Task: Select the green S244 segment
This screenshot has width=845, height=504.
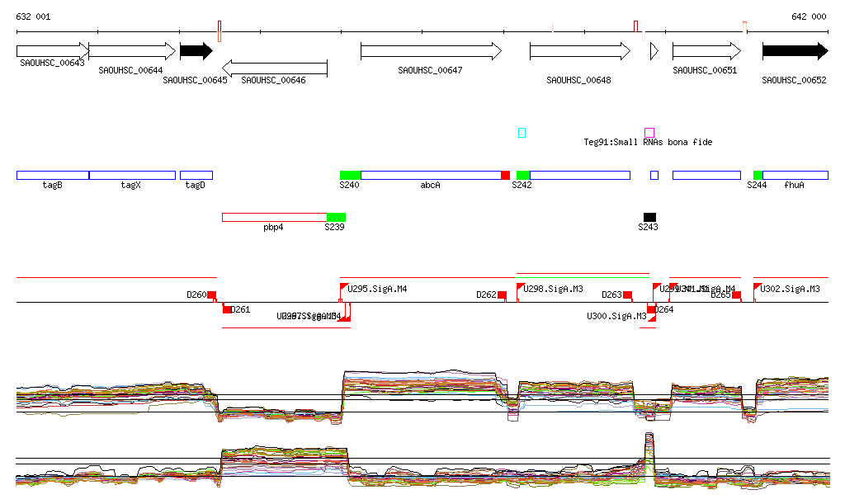Action: 758,175
